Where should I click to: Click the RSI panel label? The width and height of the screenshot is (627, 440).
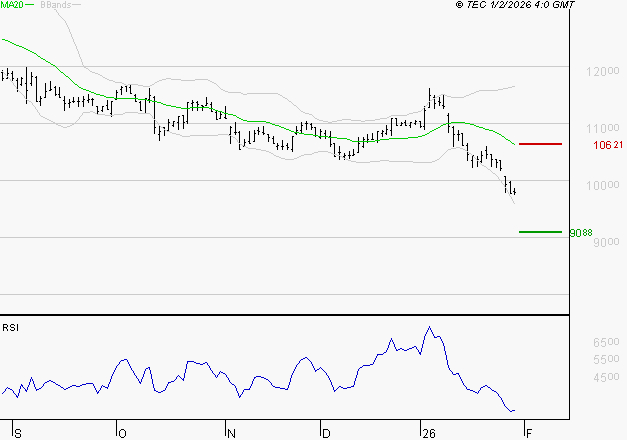pyautogui.click(x=10, y=328)
